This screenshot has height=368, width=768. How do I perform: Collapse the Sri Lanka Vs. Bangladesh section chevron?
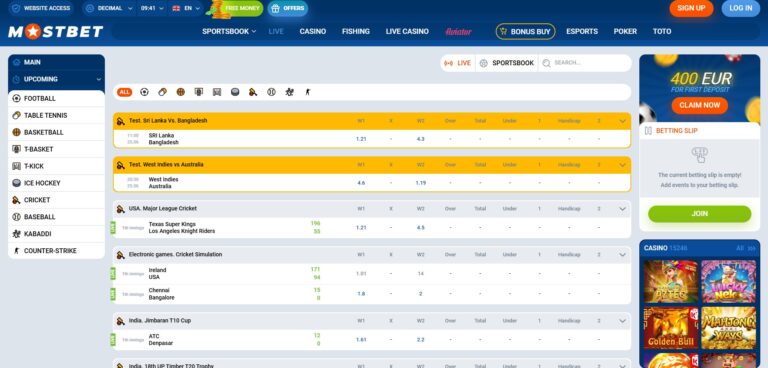pos(623,121)
